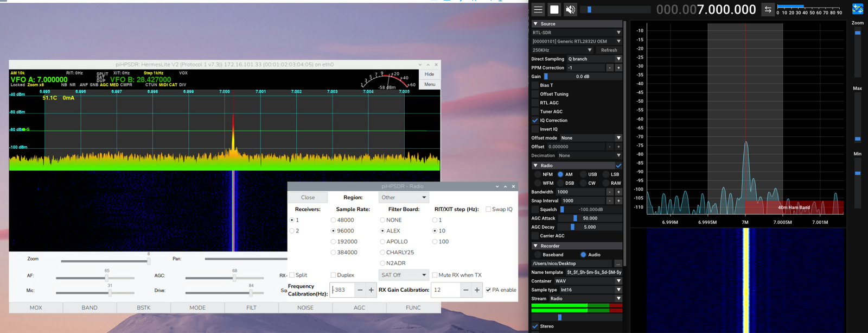This screenshot has width=868, height=333.
Task: Open the NOISE menu in piHPSDR
Action: click(x=305, y=307)
